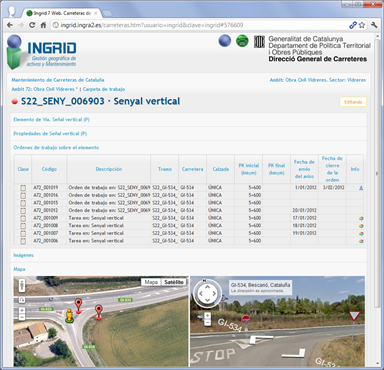Viewport: 384px width, 370px height.
Task: Bookmark page with the star icon
Action: coord(362,25)
